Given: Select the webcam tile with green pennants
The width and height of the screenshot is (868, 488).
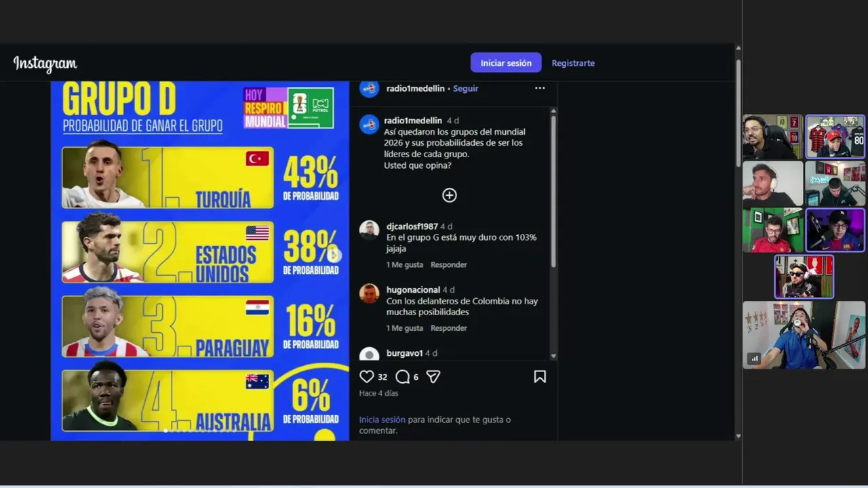Looking at the screenshot, I should pos(772,230).
